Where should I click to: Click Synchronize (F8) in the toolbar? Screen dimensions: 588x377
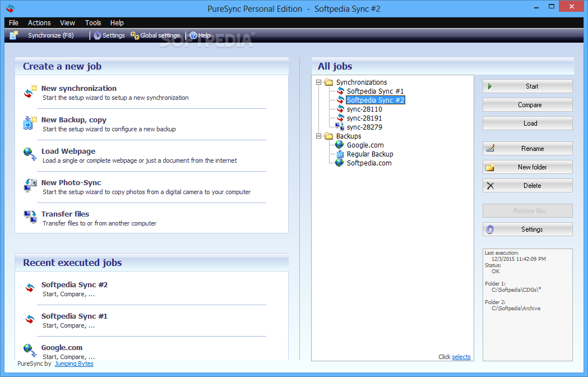click(50, 35)
